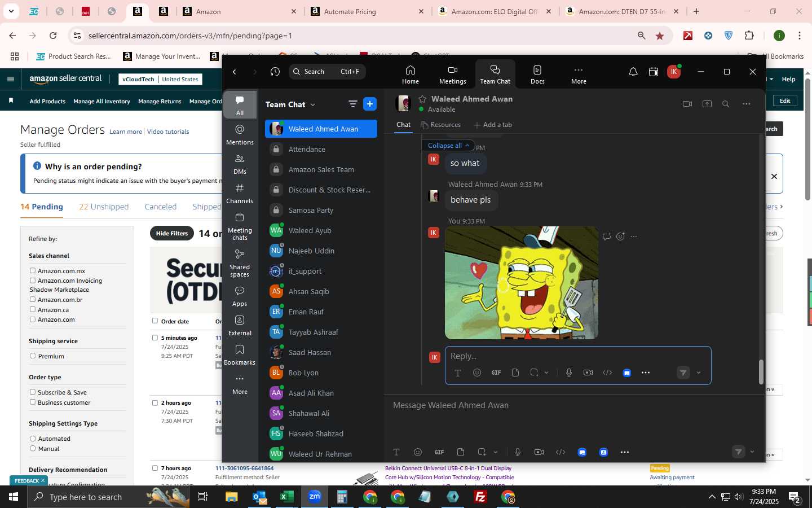Image resolution: width=812 pixels, height=508 pixels.
Task: Open send options arrow in reply box
Action: 699,373
